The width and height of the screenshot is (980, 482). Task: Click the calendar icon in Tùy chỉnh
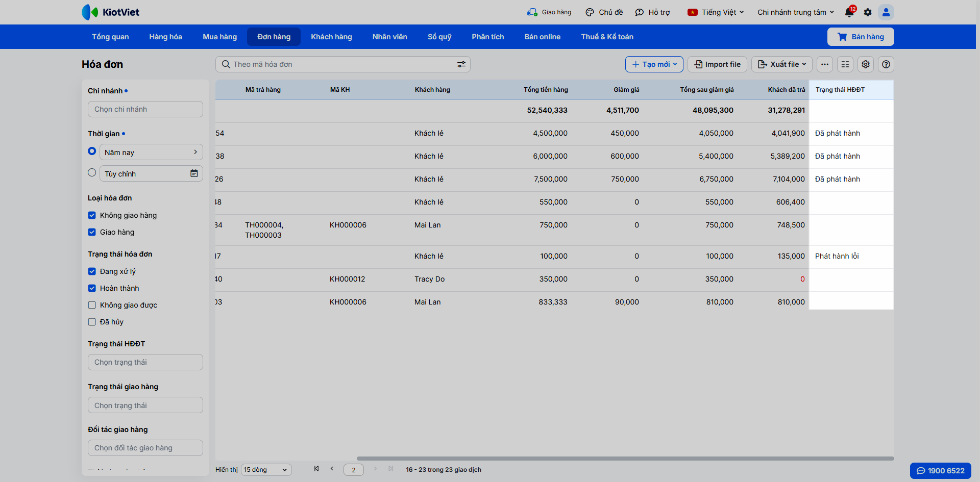point(194,173)
